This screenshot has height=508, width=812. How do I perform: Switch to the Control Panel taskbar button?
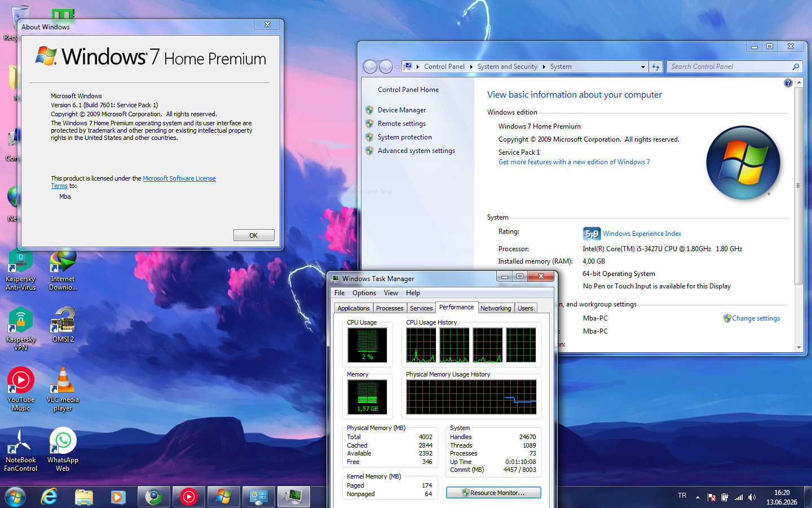pyautogui.click(x=258, y=497)
